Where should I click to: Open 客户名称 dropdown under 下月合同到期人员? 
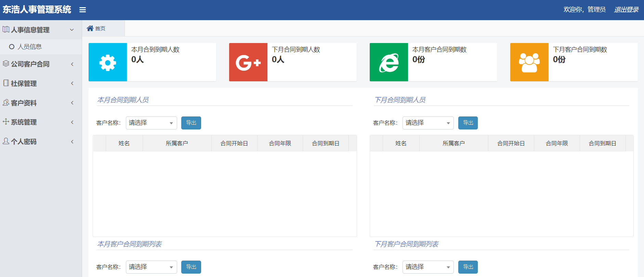click(x=428, y=123)
